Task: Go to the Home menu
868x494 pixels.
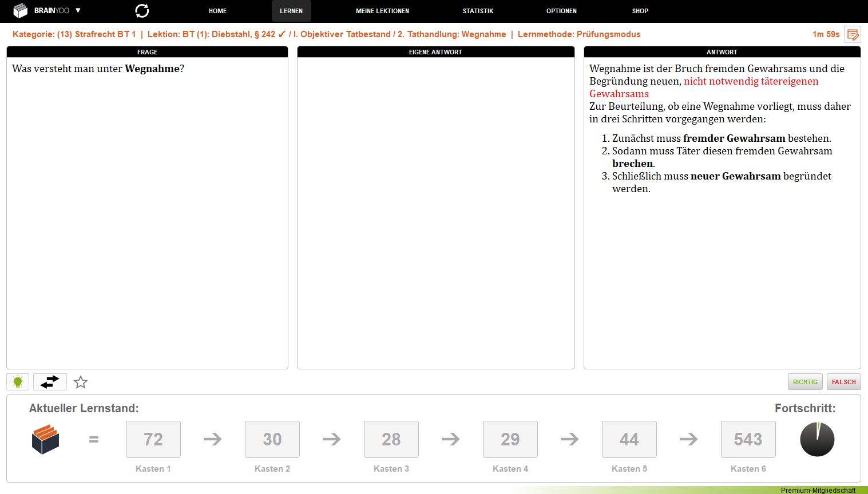Action: (217, 11)
